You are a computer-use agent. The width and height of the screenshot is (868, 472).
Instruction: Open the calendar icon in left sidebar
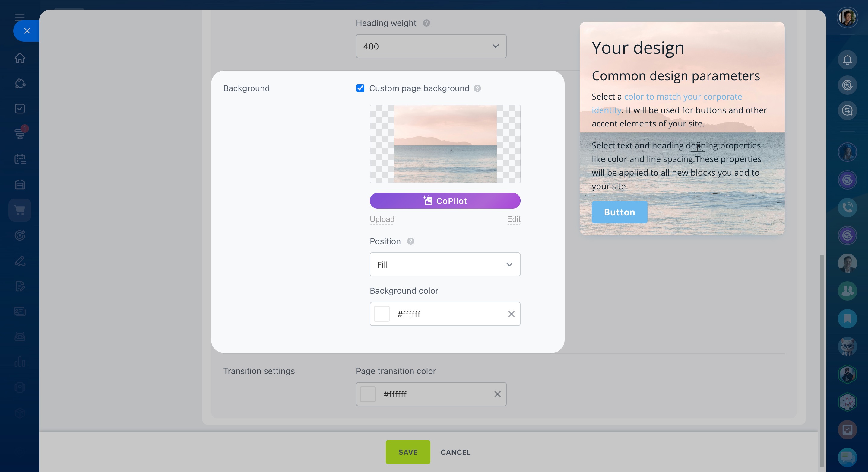20,159
